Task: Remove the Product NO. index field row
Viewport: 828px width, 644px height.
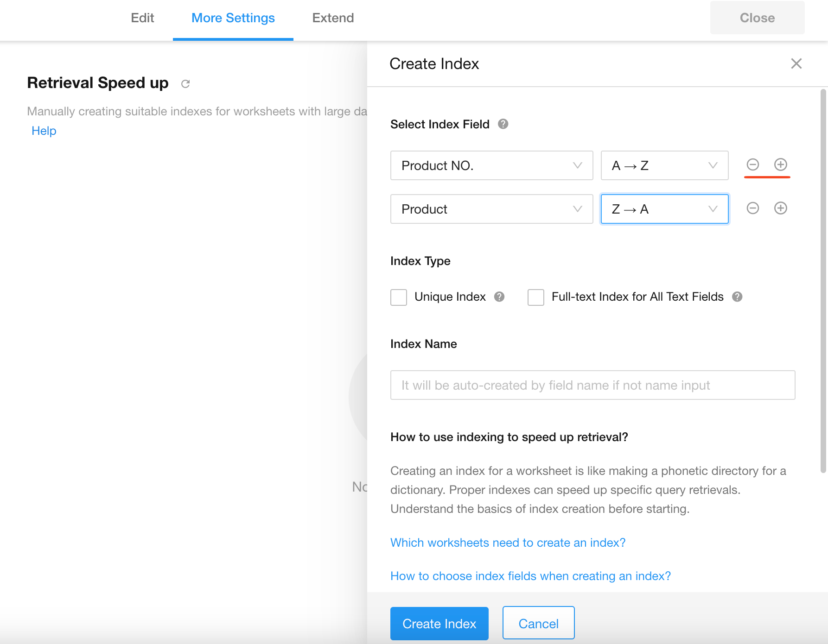Action: point(752,164)
